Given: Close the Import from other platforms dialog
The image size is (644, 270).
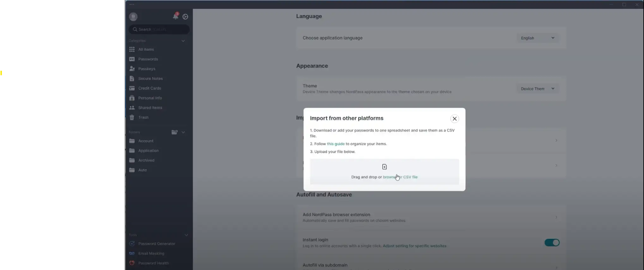Looking at the screenshot, I should [x=454, y=119].
